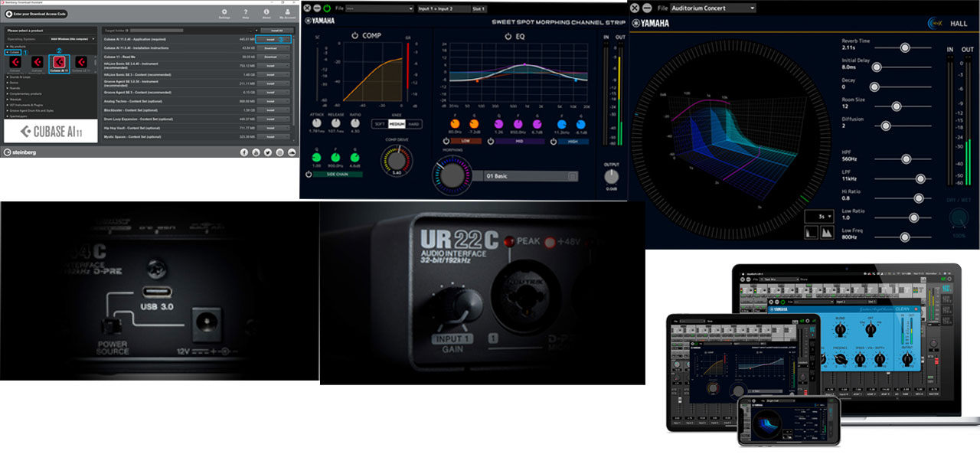Click the Low Freq slider handle
Image resolution: width=980 pixels, height=464 pixels.
905,237
